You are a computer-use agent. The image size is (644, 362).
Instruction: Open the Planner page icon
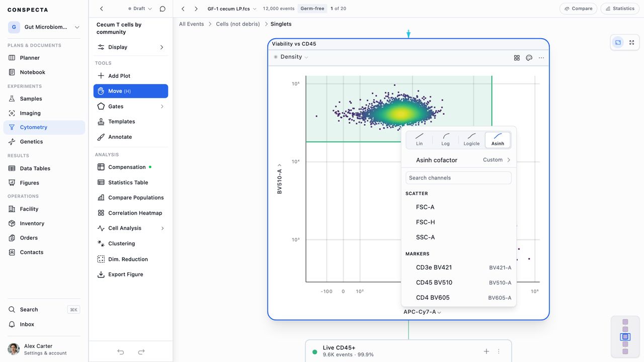(x=12, y=58)
